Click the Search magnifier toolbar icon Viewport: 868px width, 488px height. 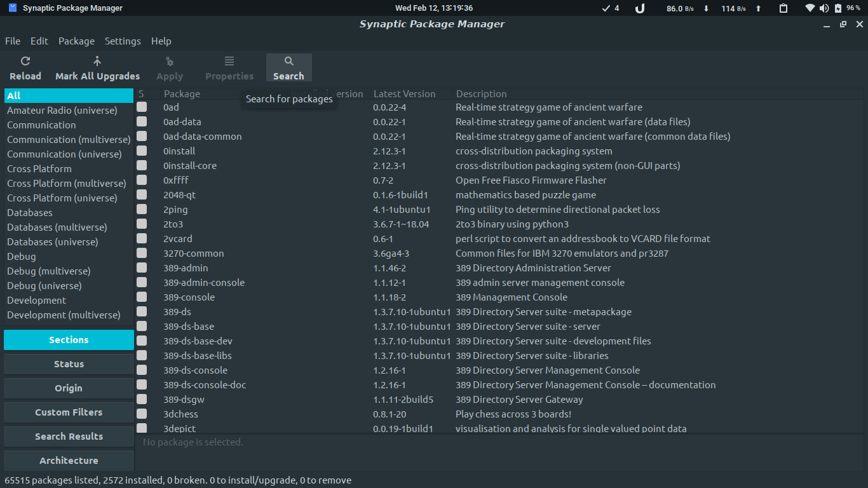pos(289,61)
